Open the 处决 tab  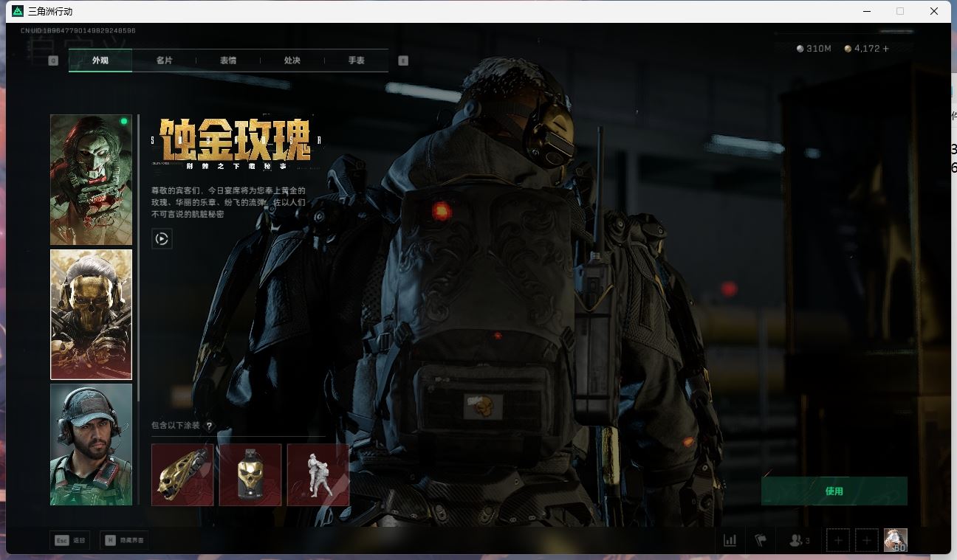tap(292, 61)
